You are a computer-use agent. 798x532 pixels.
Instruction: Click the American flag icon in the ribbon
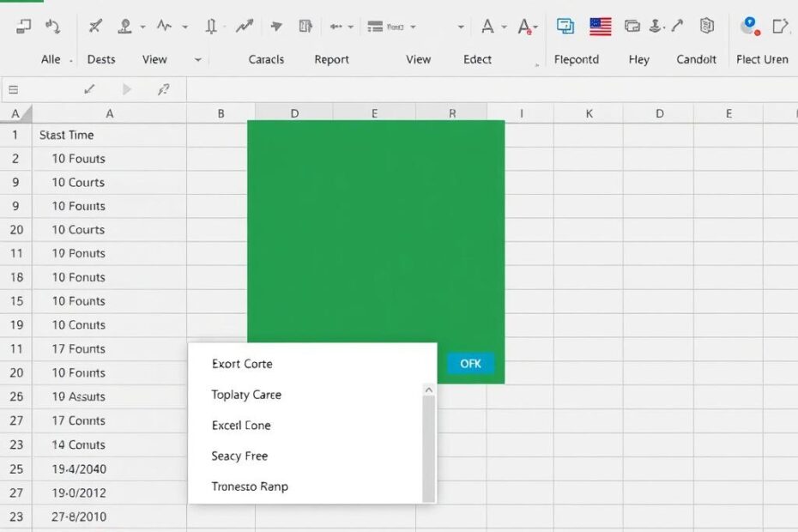click(x=600, y=27)
